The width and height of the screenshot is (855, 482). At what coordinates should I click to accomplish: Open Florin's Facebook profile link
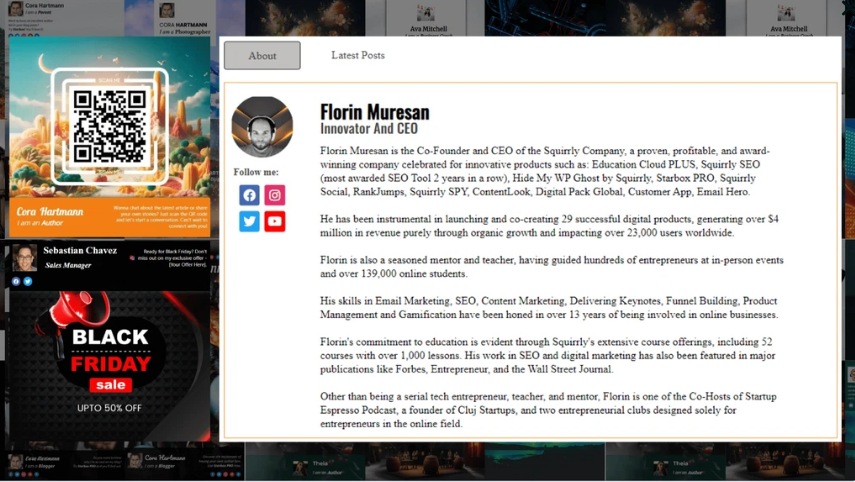(249, 195)
